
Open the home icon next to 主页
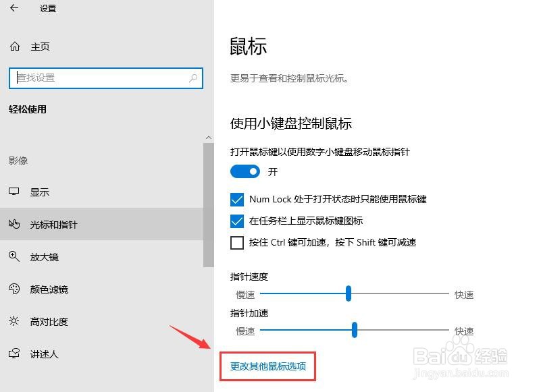pyautogui.click(x=14, y=47)
